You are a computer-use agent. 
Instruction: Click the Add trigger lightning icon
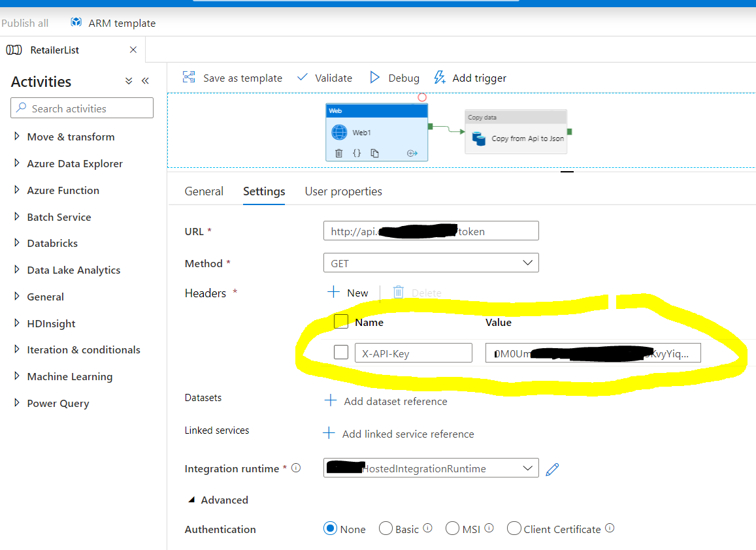click(x=439, y=77)
